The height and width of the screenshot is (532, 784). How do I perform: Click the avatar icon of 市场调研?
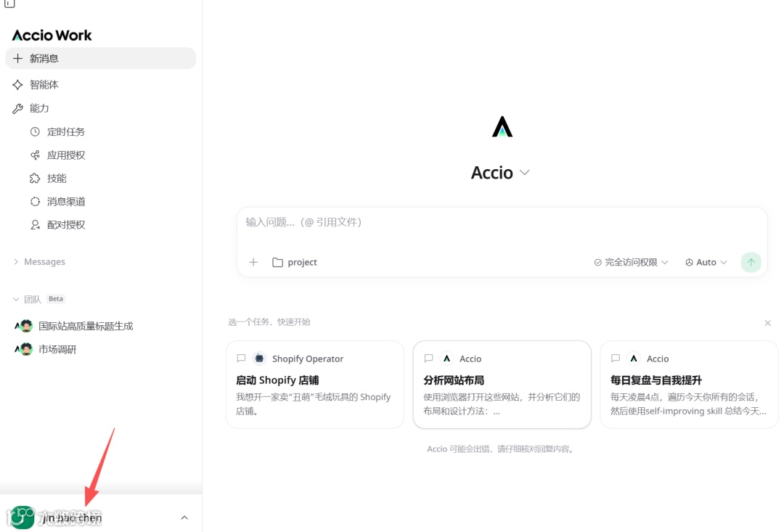pyautogui.click(x=23, y=349)
